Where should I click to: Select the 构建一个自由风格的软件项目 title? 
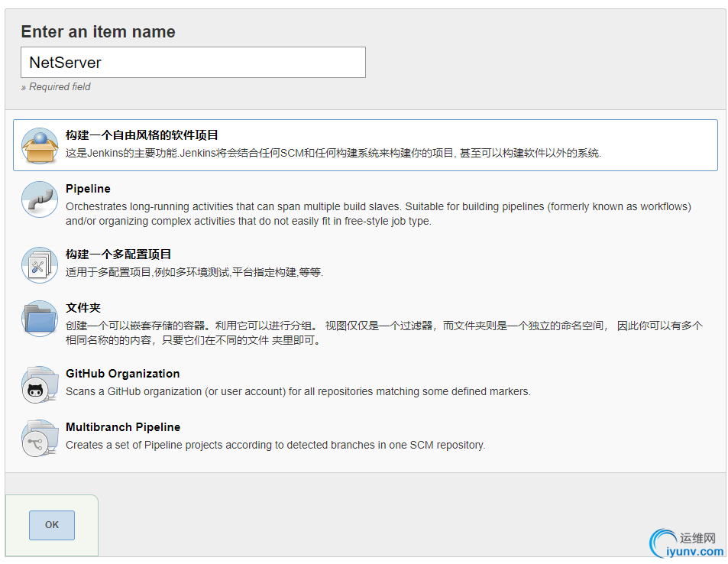click(x=142, y=135)
